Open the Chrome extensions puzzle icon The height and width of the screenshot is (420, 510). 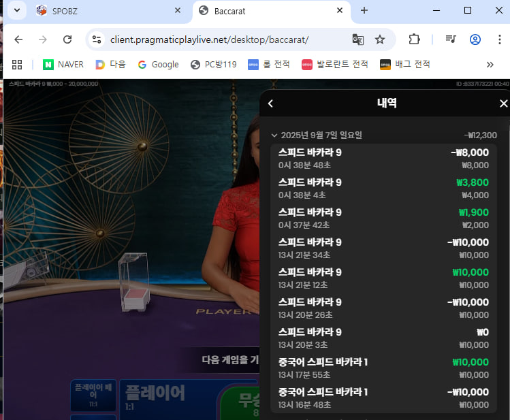click(414, 39)
